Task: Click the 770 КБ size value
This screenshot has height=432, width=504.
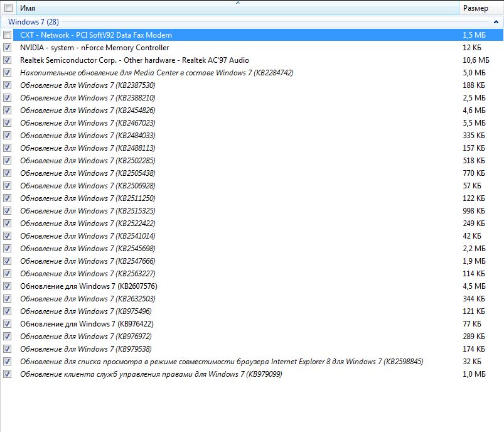Action: tap(474, 173)
